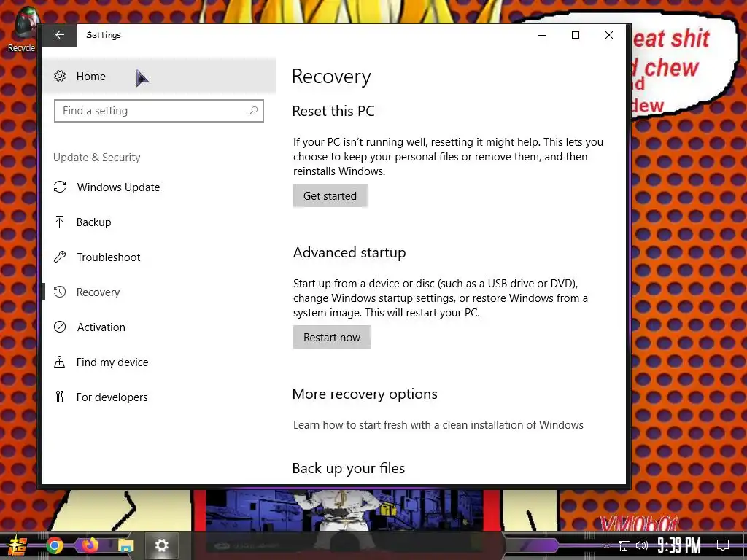Viewport: 747px width, 560px height.
Task: Click the Recovery clock icon
Action: [60, 292]
